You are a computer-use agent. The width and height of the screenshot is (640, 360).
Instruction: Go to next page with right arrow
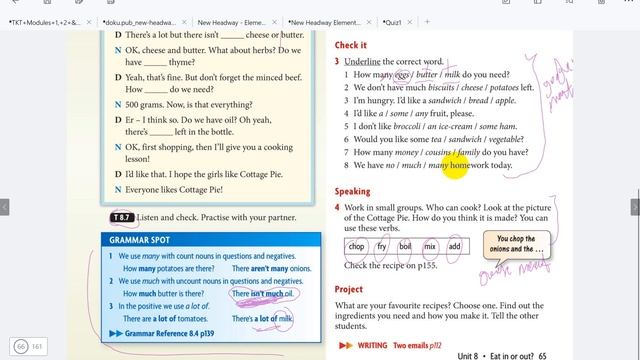[x=635, y=207]
